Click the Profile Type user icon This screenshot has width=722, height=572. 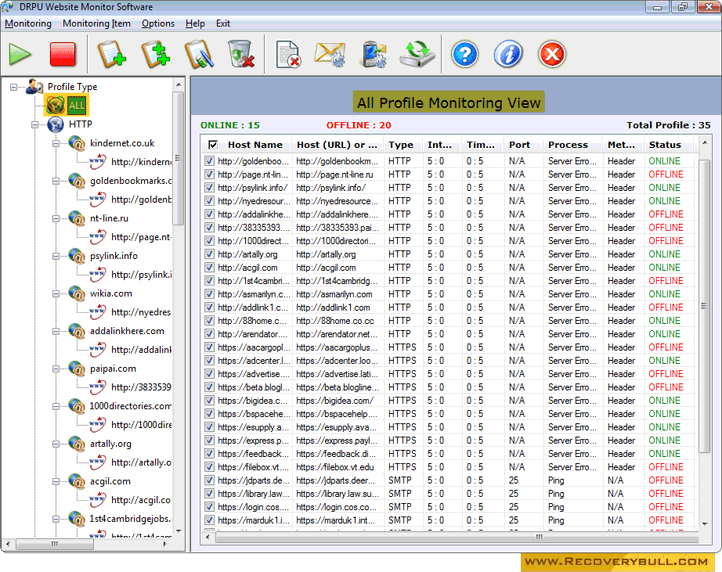pos(35,87)
